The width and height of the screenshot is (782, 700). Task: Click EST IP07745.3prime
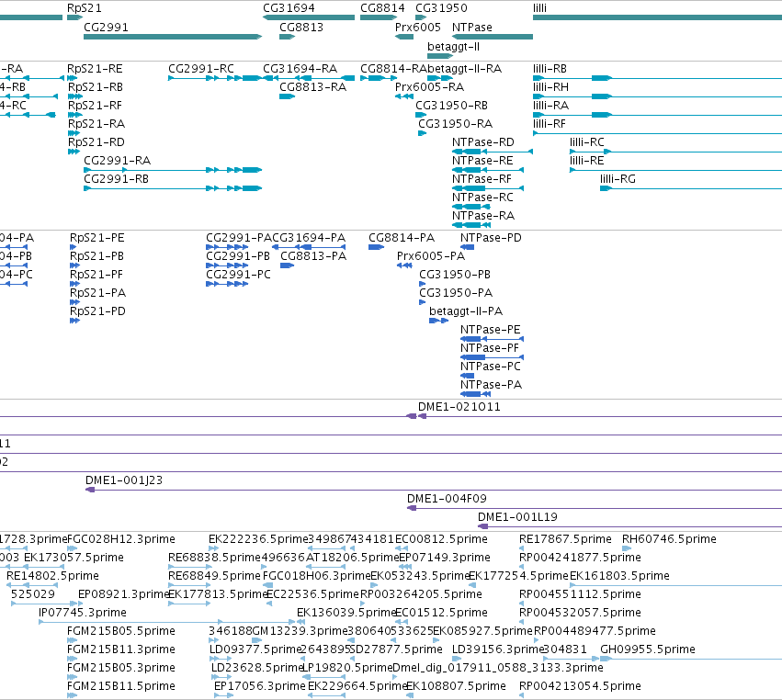[x=83, y=612]
